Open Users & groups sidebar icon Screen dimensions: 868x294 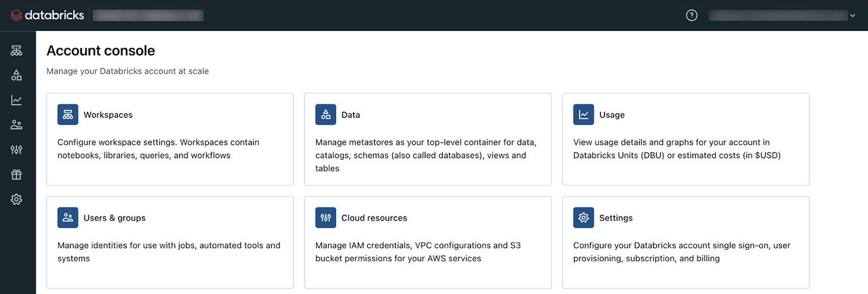click(x=17, y=125)
